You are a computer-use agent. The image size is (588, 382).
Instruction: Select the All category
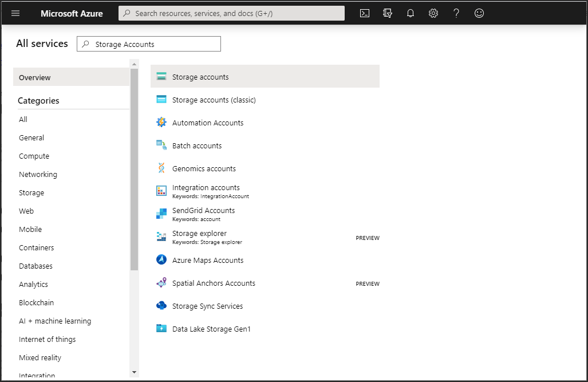[23, 119]
